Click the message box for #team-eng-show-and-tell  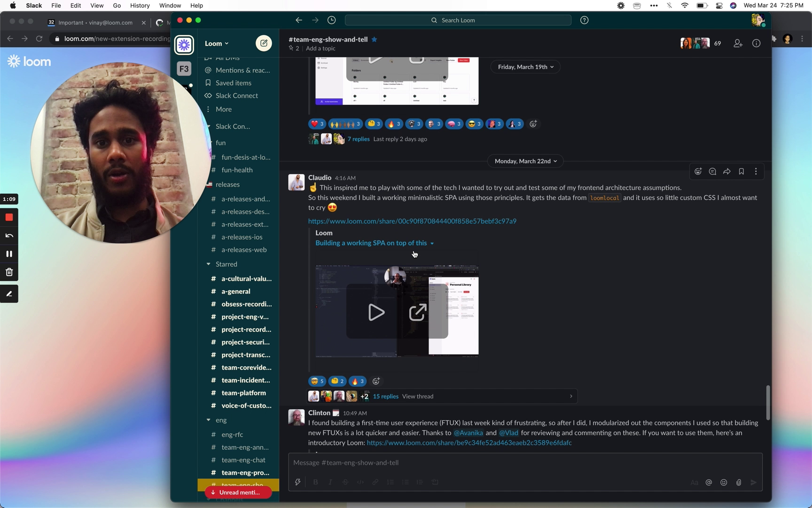click(525, 463)
